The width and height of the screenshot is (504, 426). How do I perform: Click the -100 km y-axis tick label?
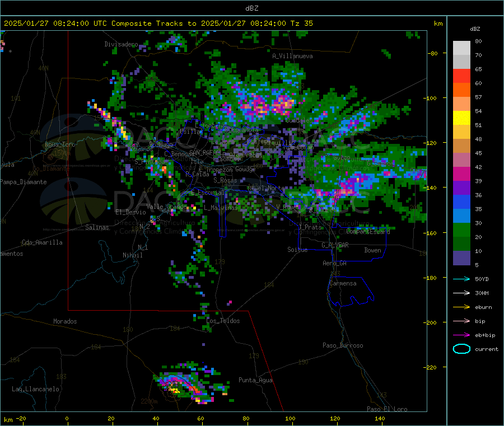[x=430, y=98]
